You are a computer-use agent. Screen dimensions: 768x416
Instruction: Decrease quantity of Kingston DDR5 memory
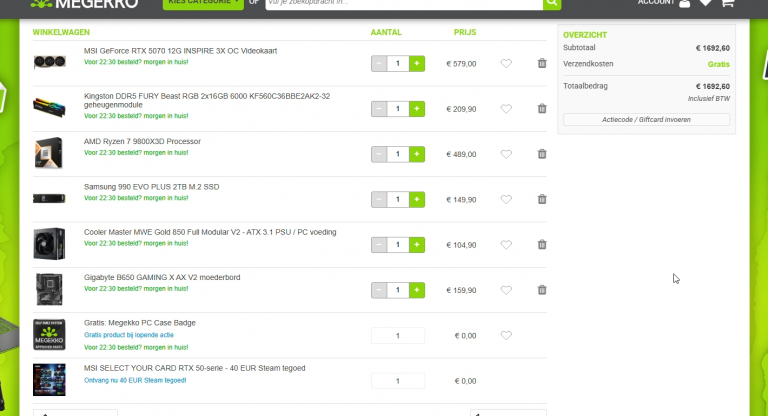click(379, 109)
